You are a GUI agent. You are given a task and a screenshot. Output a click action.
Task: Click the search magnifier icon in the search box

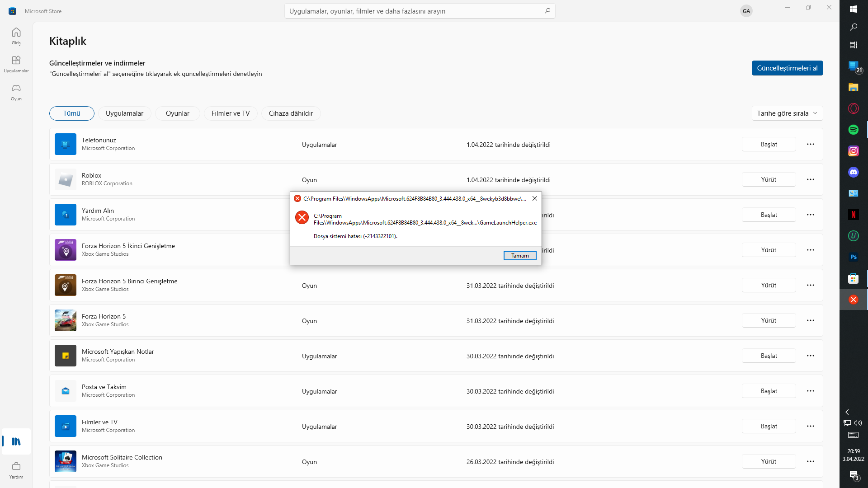click(547, 11)
